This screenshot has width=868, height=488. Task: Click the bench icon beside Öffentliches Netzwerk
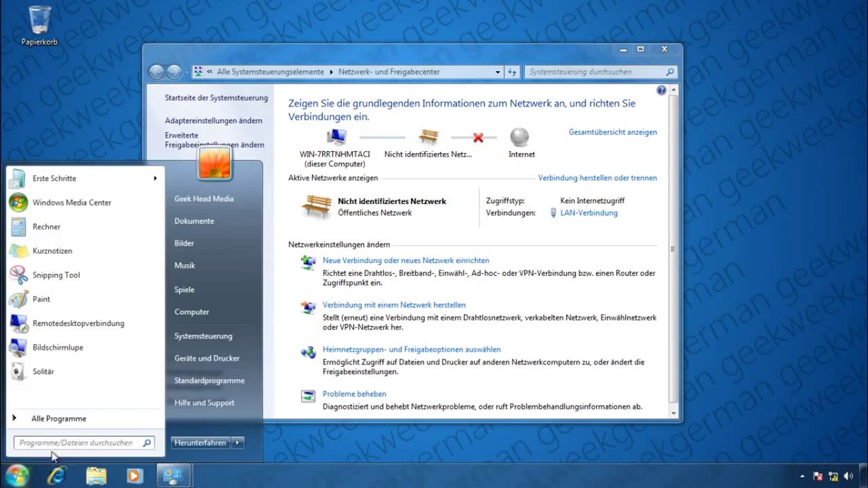click(317, 206)
